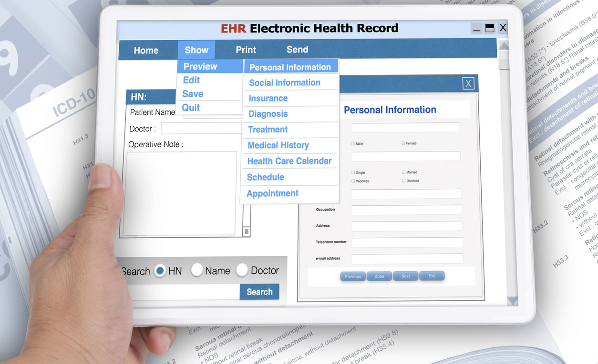598x364 pixels.
Task: Click inside the Operative Note text area
Action: click(x=180, y=193)
